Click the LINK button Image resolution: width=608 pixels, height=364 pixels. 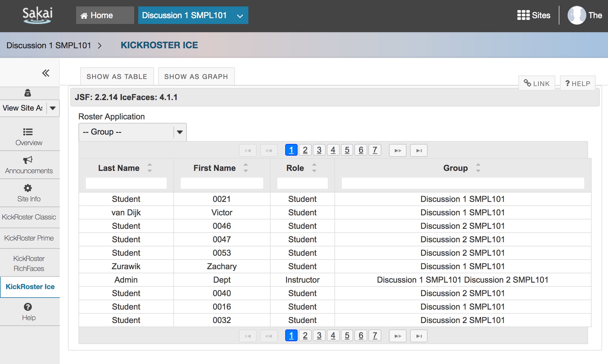coord(537,84)
